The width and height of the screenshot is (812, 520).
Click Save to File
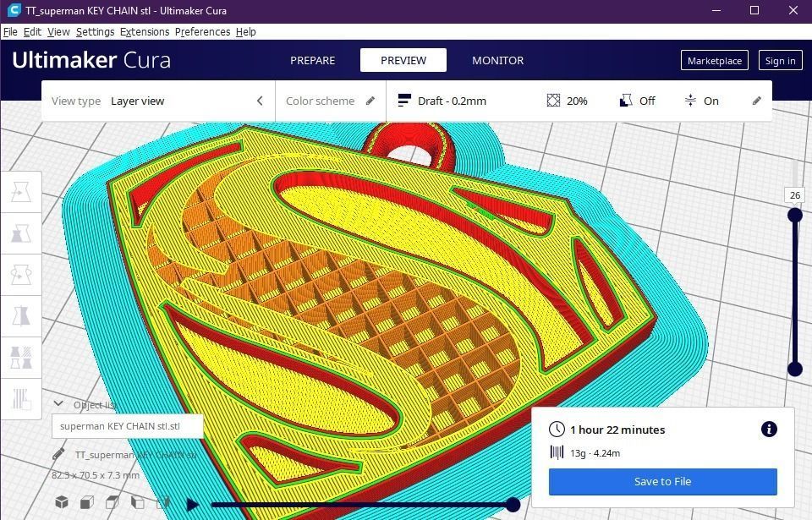pyautogui.click(x=663, y=481)
